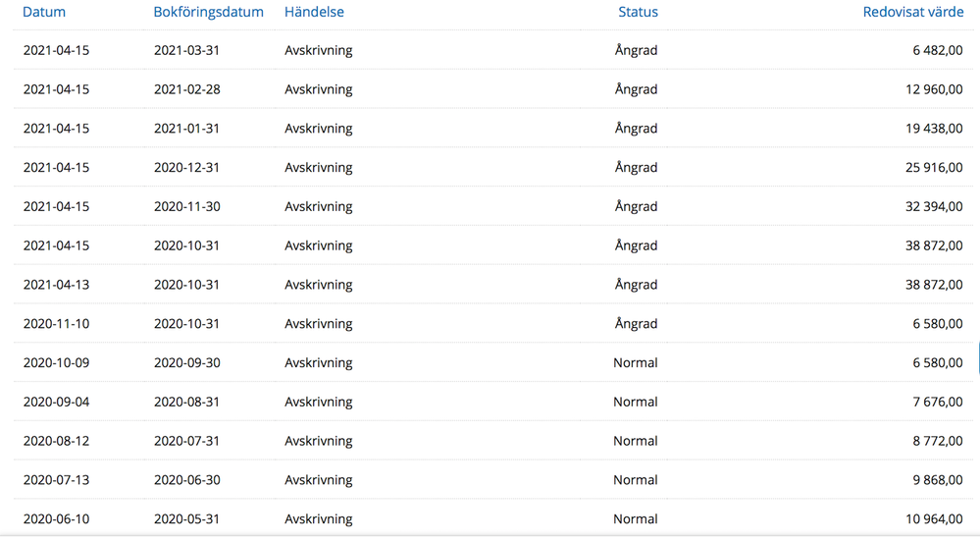Click the value 12 960,00
The image size is (980, 541).
click(x=934, y=89)
